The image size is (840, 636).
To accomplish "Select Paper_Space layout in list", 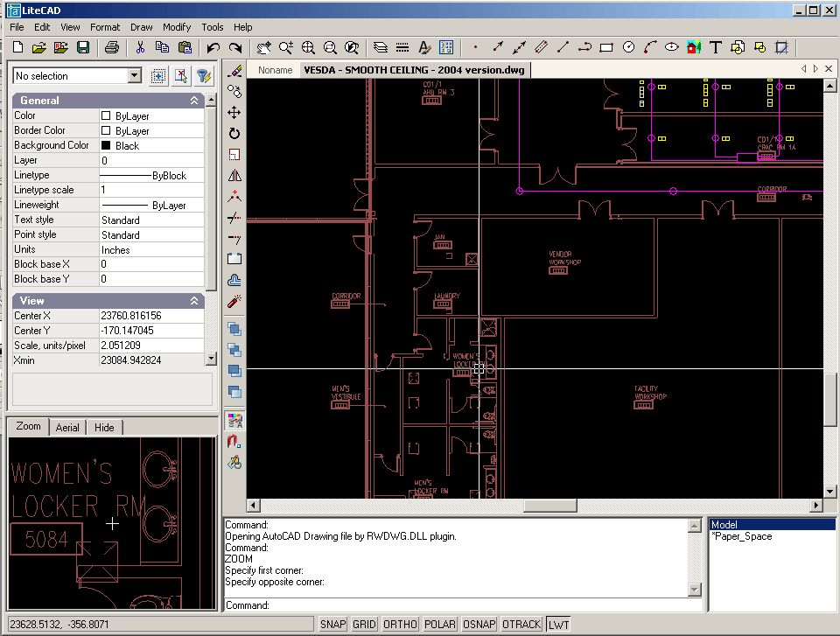I will [742, 536].
